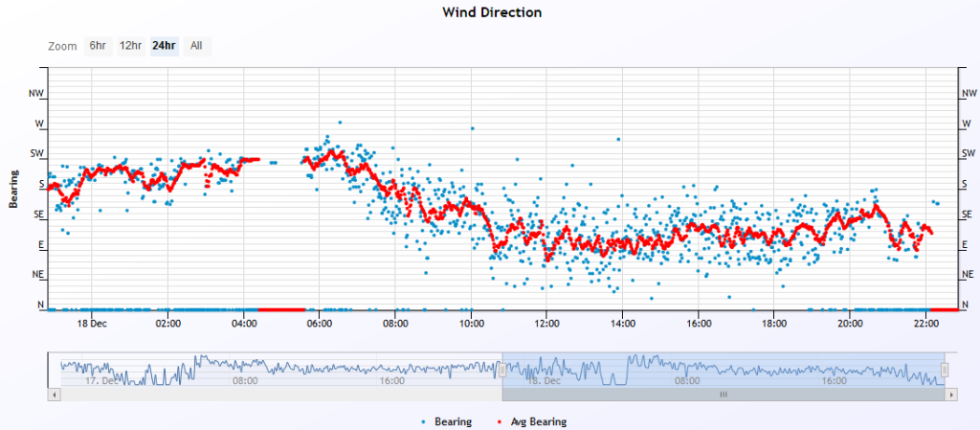This screenshot has height=430, width=980.
Task: Toggle Bearing series in legend
Action: [x=448, y=422]
